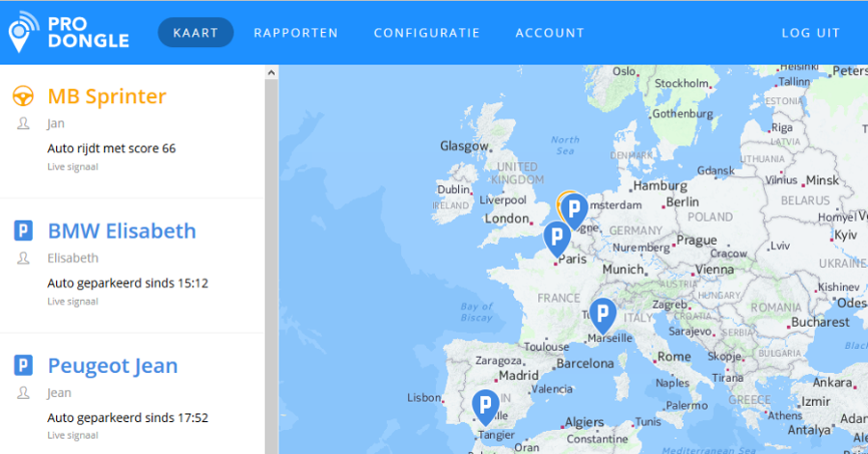Select the parking marker near Marseille
Image resolution: width=868 pixels, height=454 pixels.
coord(603,313)
